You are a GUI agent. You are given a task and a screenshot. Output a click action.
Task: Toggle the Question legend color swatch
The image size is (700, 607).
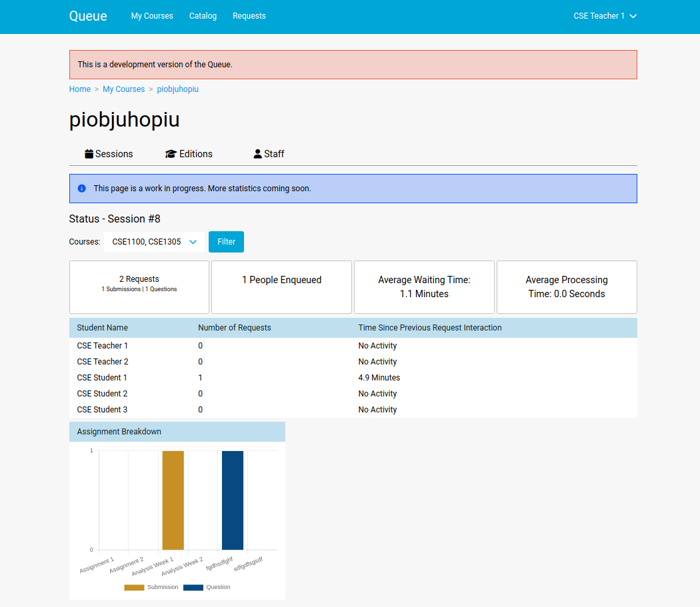click(193, 588)
